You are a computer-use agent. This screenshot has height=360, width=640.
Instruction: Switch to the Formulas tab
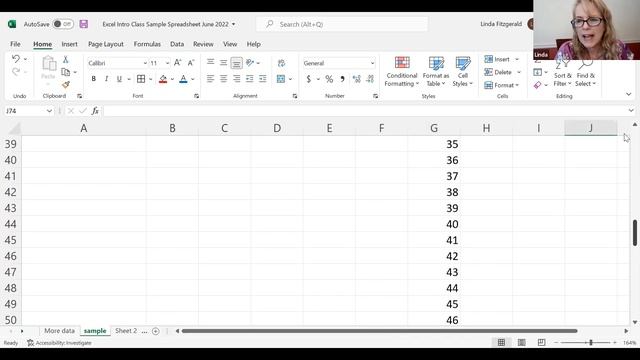pyautogui.click(x=147, y=44)
